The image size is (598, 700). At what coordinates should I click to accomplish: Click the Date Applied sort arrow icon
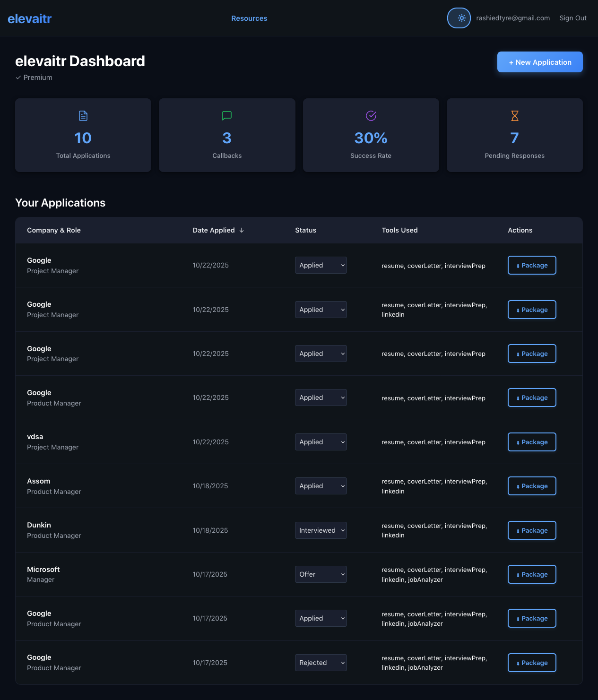click(x=242, y=230)
